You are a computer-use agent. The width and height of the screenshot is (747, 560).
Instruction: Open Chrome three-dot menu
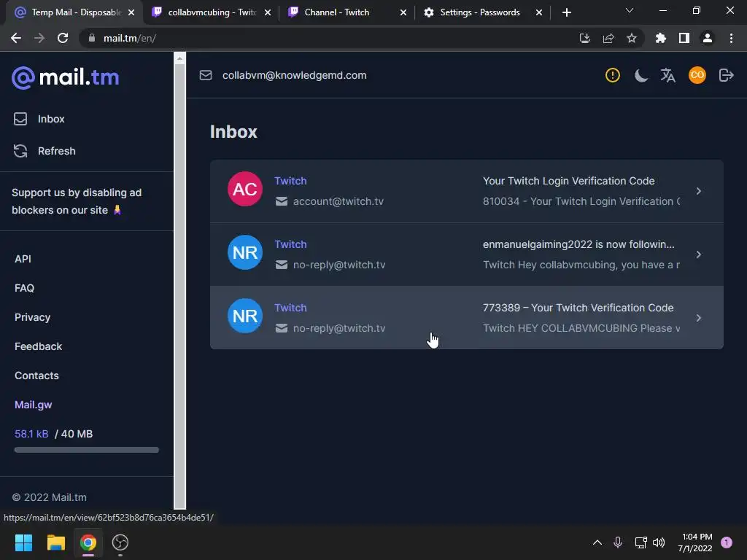pos(731,38)
